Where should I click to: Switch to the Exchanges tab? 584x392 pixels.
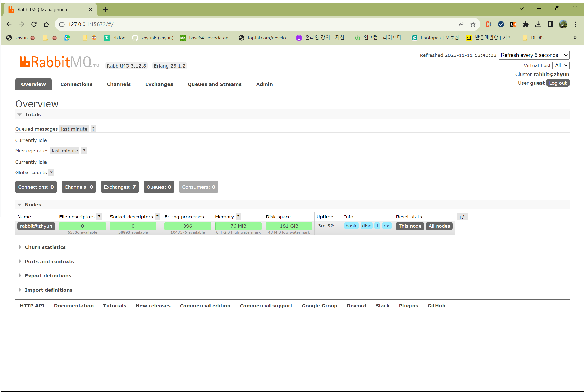click(x=159, y=84)
